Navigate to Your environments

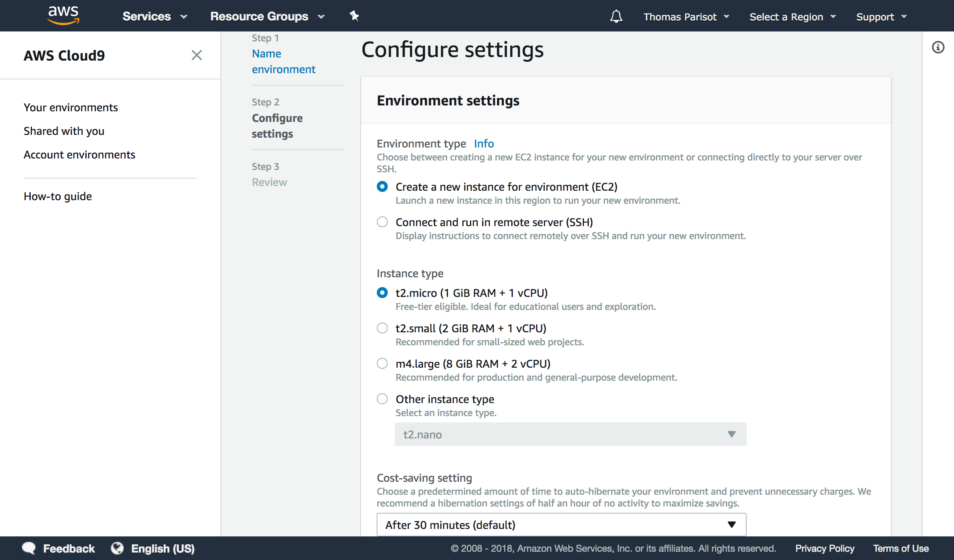(x=71, y=107)
